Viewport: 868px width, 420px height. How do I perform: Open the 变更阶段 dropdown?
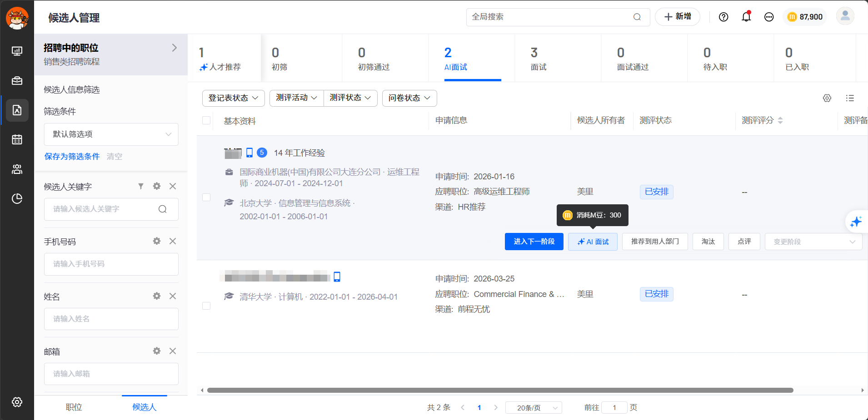click(813, 242)
